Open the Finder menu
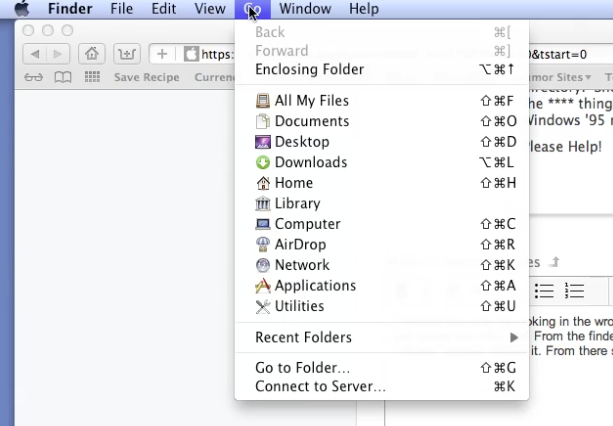 70,9
